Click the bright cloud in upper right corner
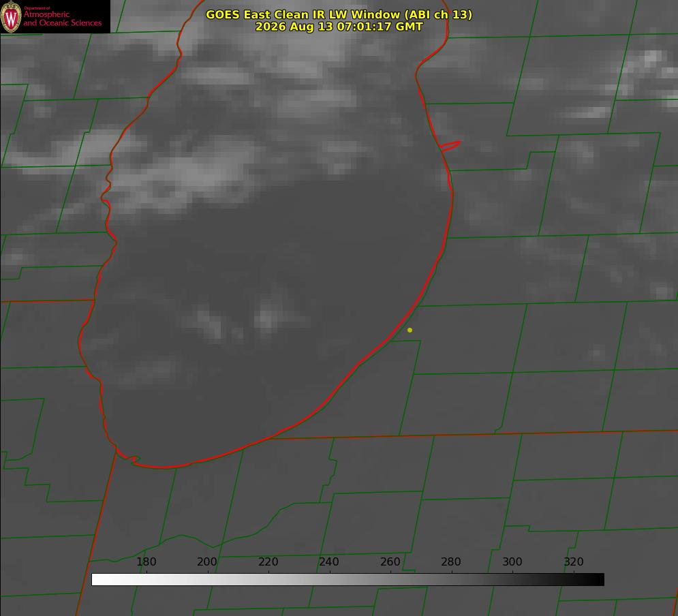This screenshot has width=678, height=616. pyautogui.click(x=652, y=59)
